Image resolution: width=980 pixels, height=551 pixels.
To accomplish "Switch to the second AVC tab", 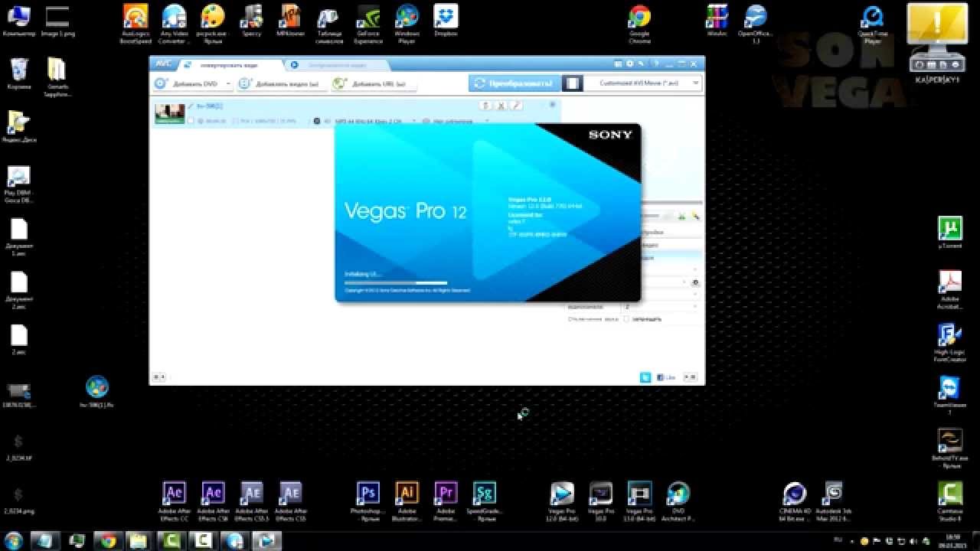I will (337, 65).
